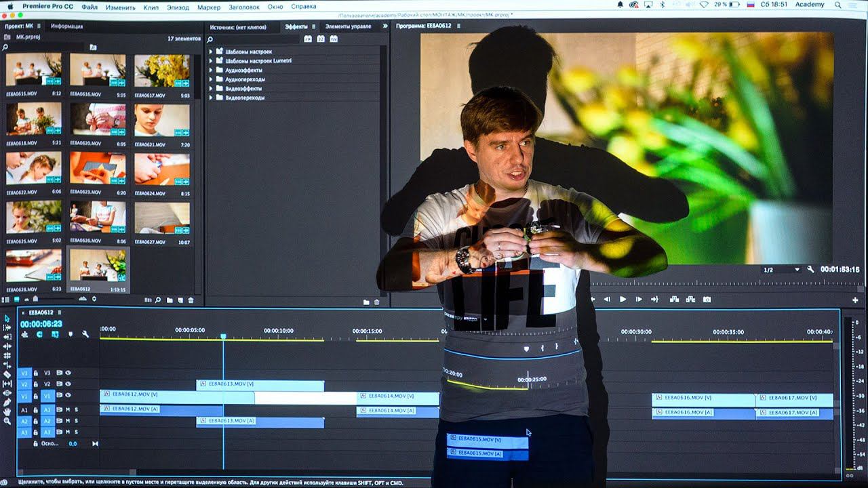Open the Эффекты panel menu icon
Viewport: 868px width, 488px height.
pos(312,26)
